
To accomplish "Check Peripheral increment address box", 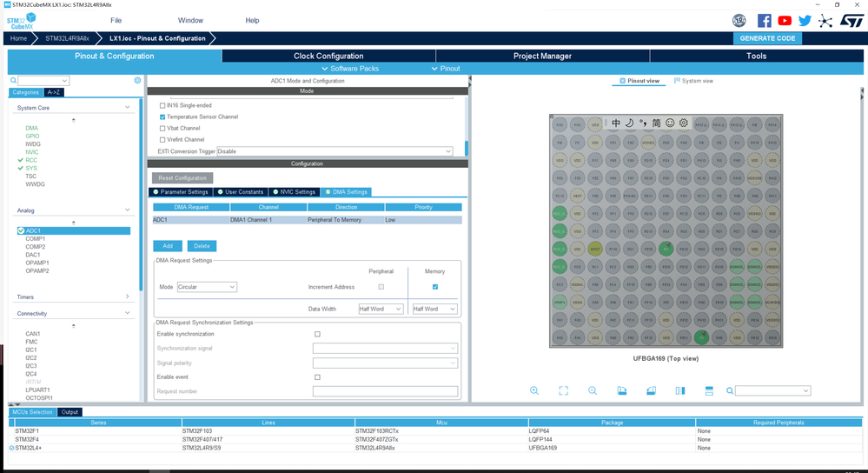I will (x=381, y=287).
